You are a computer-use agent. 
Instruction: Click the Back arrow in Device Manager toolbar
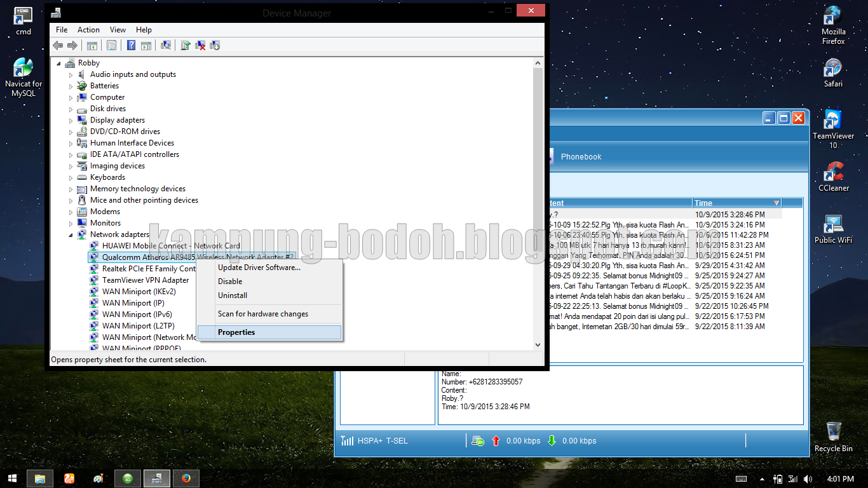(58, 45)
